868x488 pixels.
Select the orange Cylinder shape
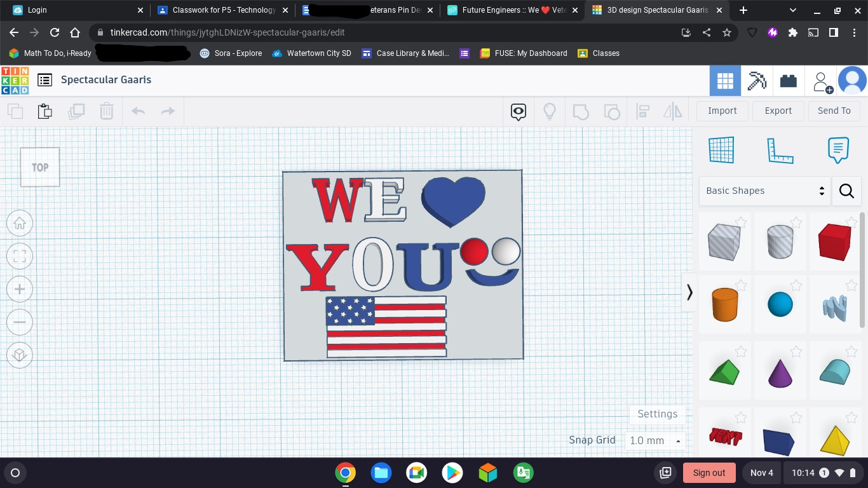(x=724, y=305)
